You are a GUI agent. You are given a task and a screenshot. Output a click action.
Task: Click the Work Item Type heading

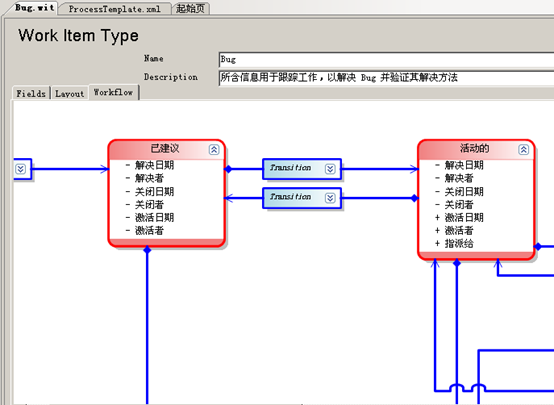pos(78,36)
